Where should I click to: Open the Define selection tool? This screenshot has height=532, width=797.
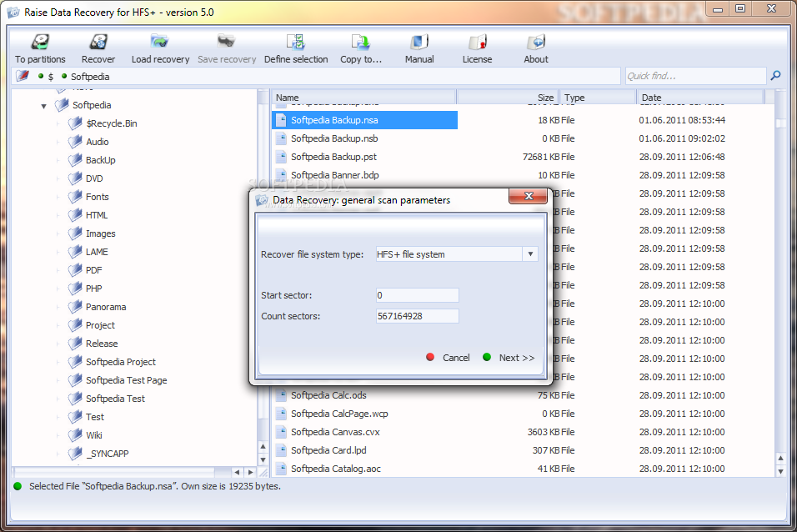coord(296,49)
